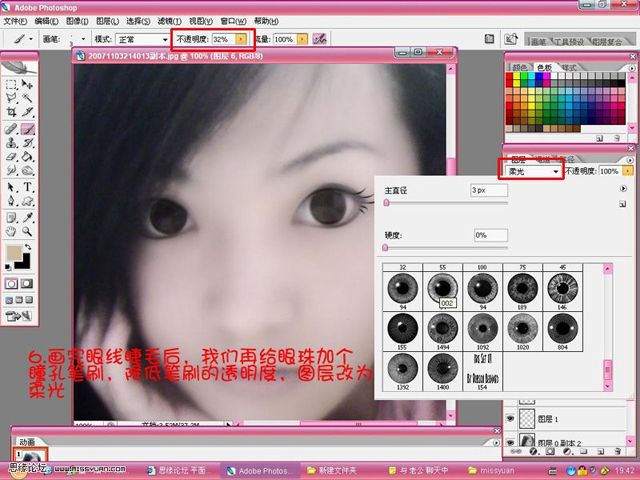Select the Rectangular Marquee tool
640x480 pixels.
pos(11,84)
